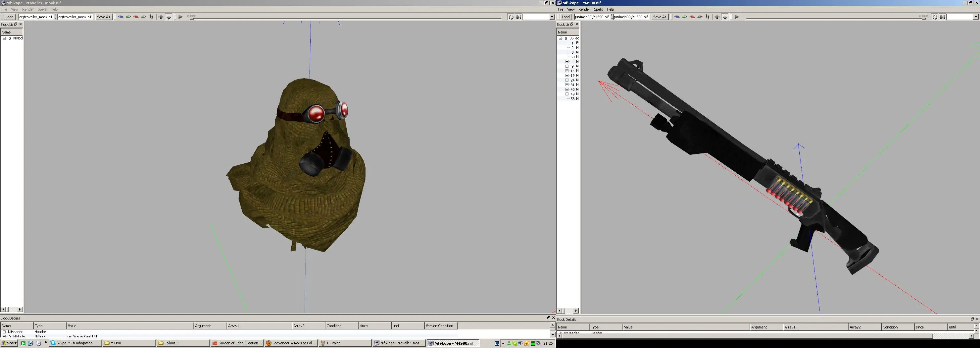Screen dimensions: 980x348
Task: Click footprints walk-view icon in M4S90 window
Action: coord(708,17)
